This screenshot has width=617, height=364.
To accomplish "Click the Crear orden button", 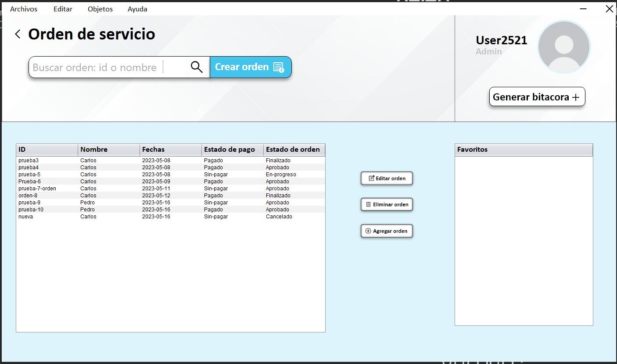I will pyautogui.click(x=251, y=67).
